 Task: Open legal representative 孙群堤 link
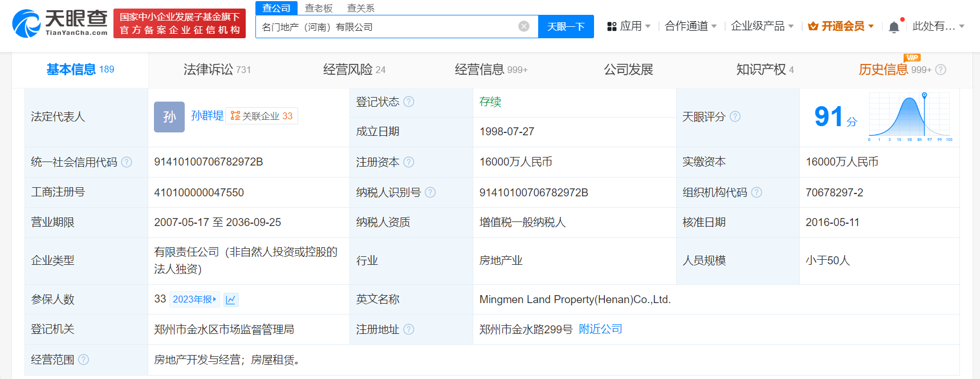tap(208, 116)
